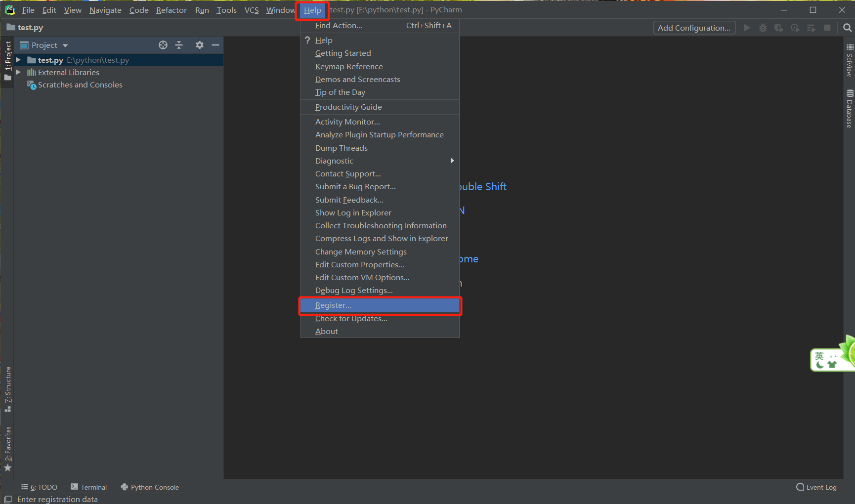Screen dimensions: 855x504
Task: Click Add Configuration button
Action: click(x=694, y=28)
